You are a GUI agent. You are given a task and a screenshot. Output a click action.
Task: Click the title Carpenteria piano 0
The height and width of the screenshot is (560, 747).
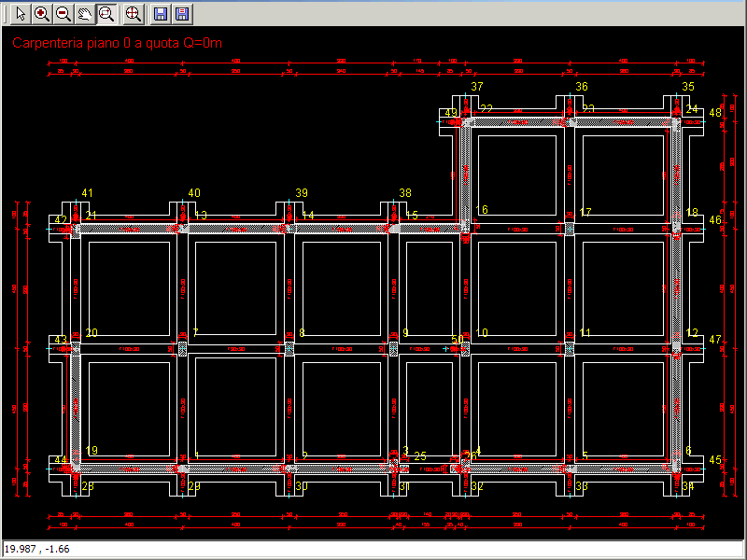pyautogui.click(x=117, y=43)
